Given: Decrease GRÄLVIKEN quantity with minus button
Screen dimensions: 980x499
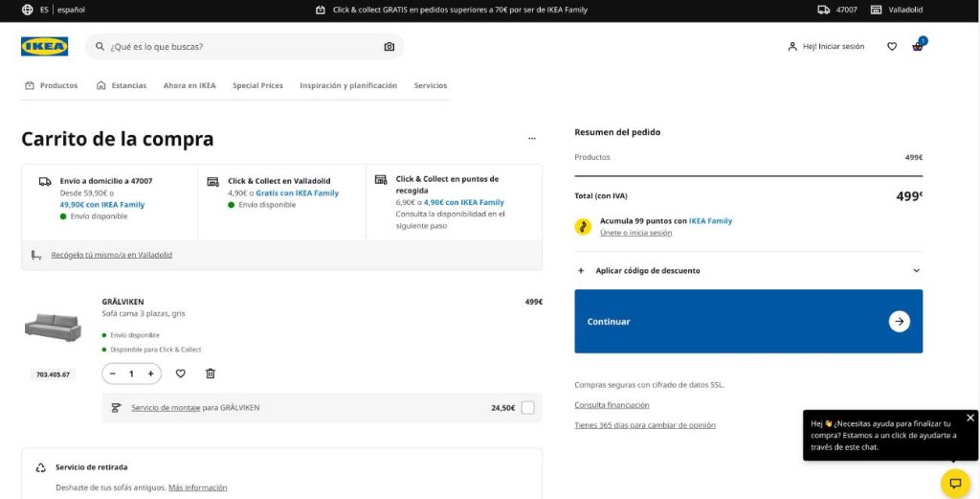Looking at the screenshot, I should (113, 374).
